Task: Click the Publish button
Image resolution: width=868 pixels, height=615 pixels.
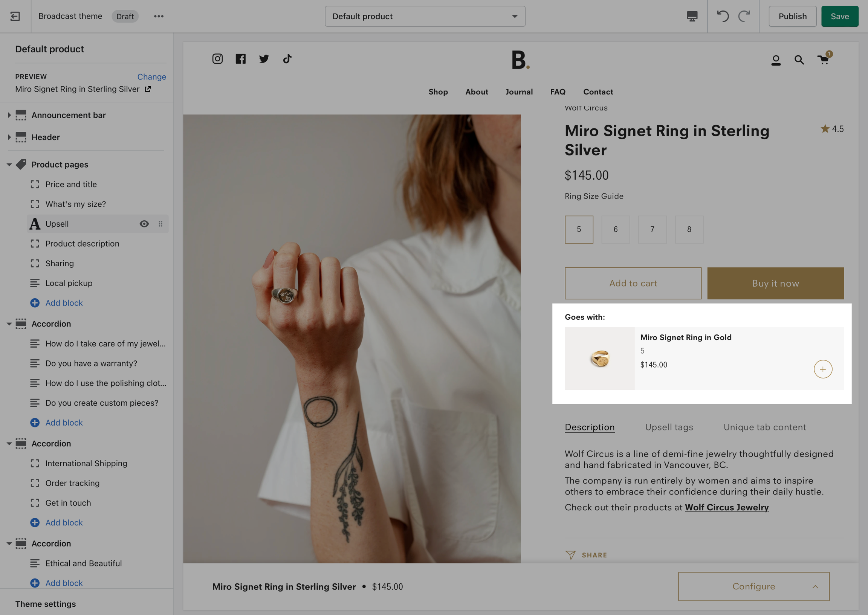Action: click(x=792, y=16)
